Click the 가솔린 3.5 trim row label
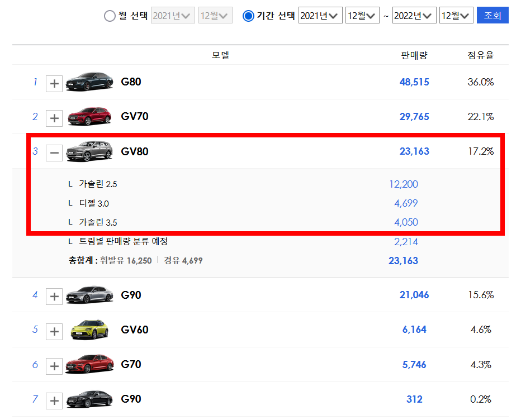Screen dimensions: 521x420 pyautogui.click(x=98, y=222)
